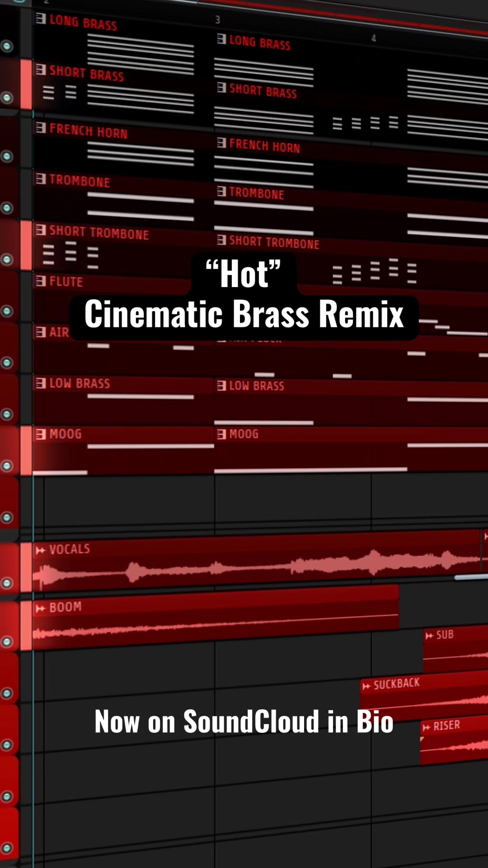Select the Short Trombone track color strip
This screenshot has height=868, width=488.
(26, 245)
